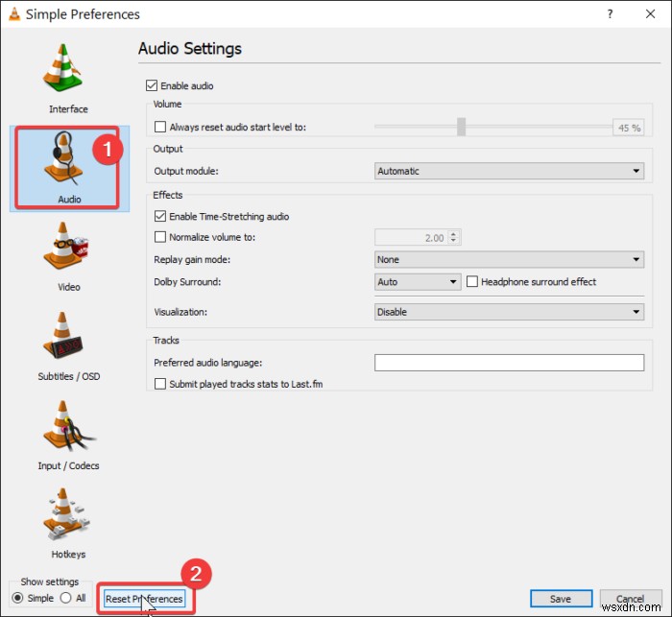Viewport: 672px width, 617px height.
Task: Check the Normalize volume to option
Action: [160, 237]
